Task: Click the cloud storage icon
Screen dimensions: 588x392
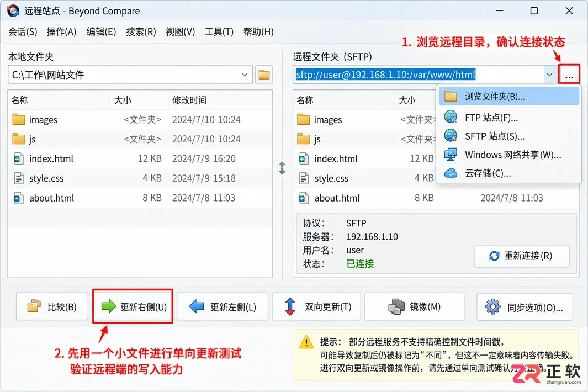Action: [x=451, y=173]
